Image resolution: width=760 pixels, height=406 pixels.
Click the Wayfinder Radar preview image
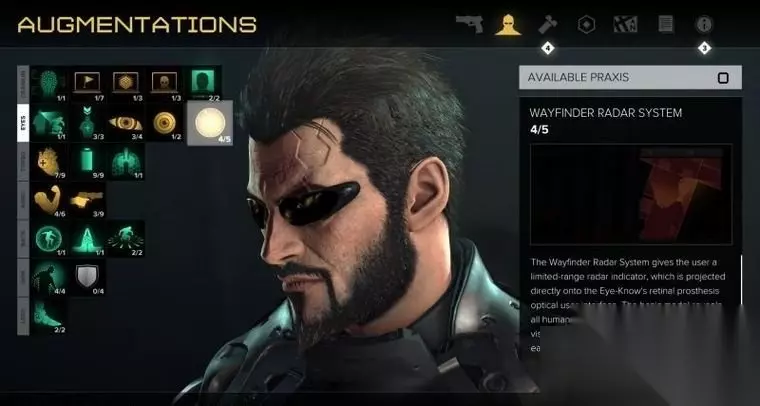tap(631, 194)
